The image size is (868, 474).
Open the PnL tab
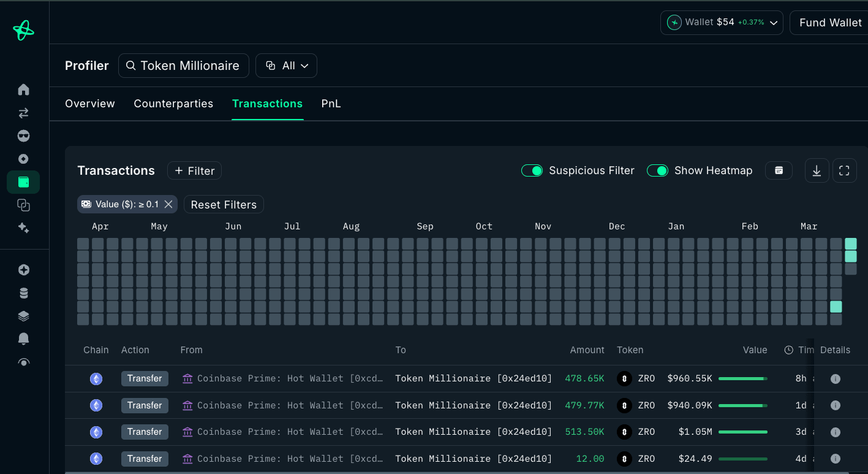[x=331, y=104]
